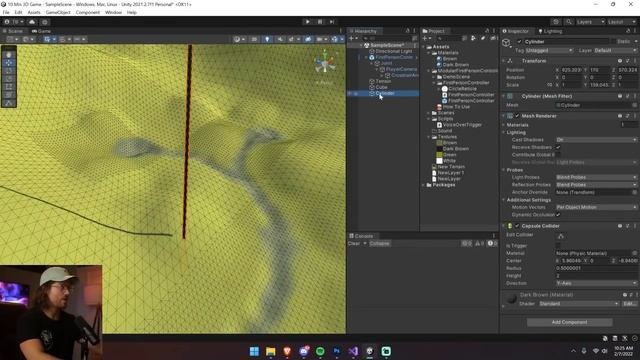Select the New Terrain asset

click(x=451, y=167)
